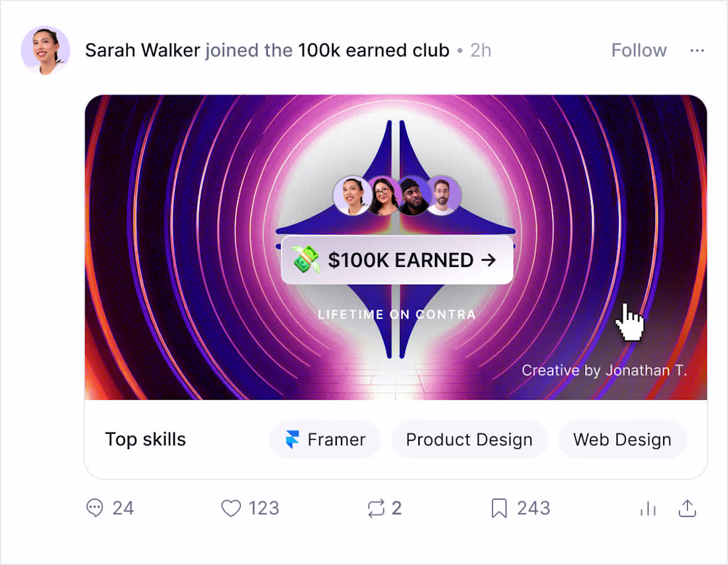The height and width of the screenshot is (565, 728).
Task: Select the Web Design skill tag
Action: click(622, 440)
